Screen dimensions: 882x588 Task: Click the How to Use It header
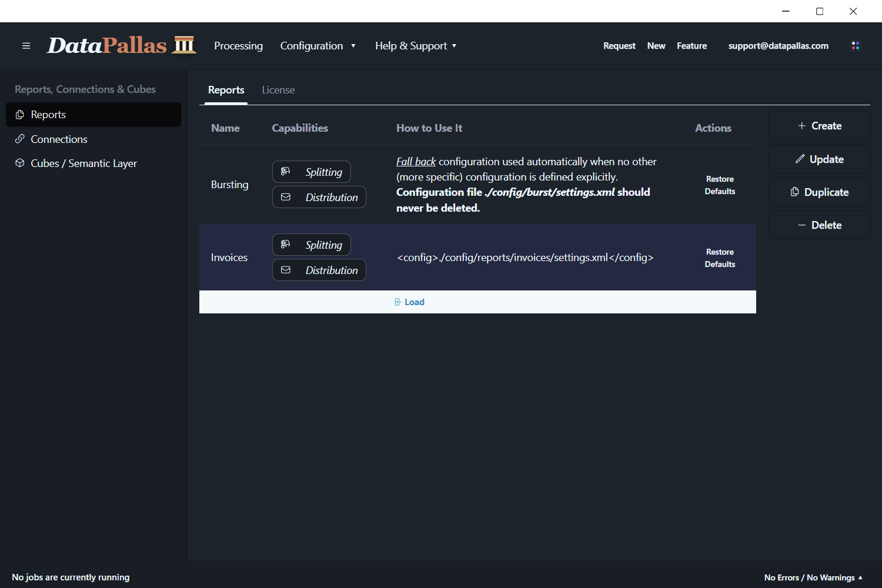[429, 128]
